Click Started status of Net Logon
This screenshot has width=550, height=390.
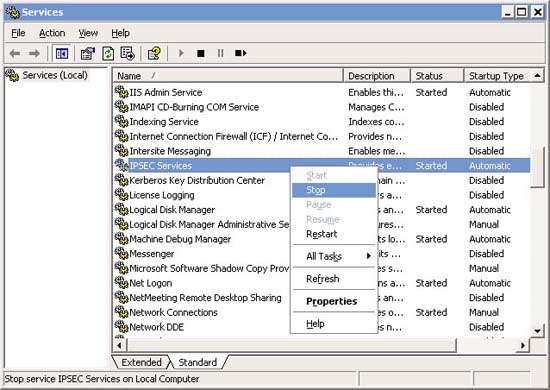pos(431,283)
